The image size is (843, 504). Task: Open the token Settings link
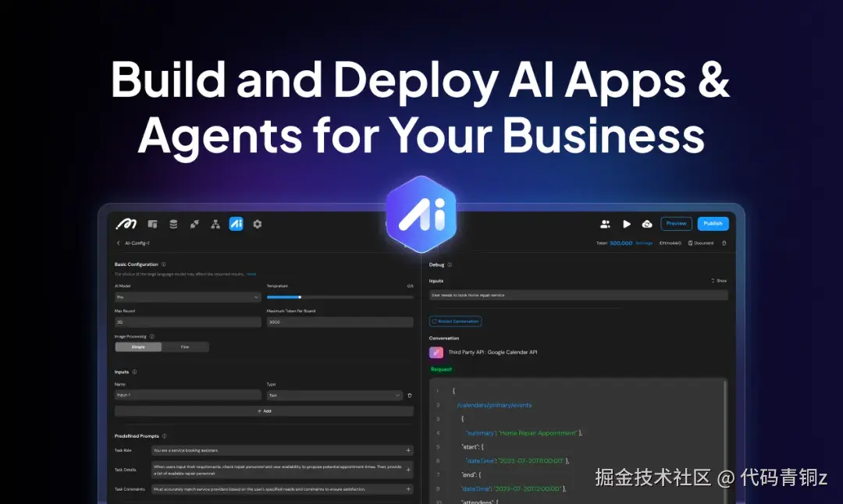[644, 243]
